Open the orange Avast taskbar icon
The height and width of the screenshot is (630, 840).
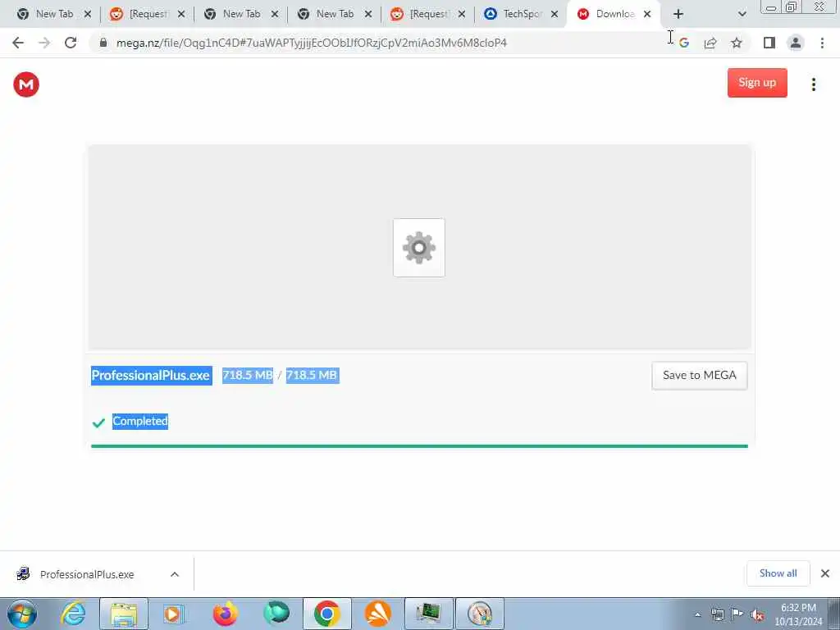(377, 614)
